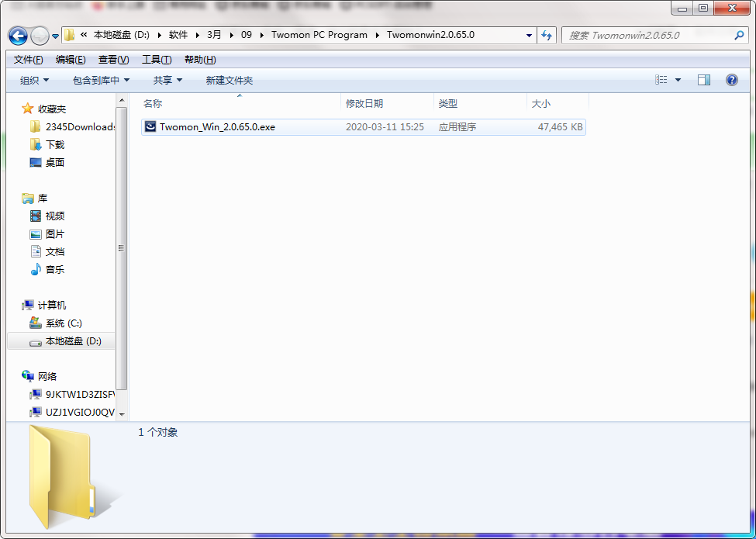Image resolution: width=756 pixels, height=539 pixels.
Task: Click 09 in the address breadcrumb
Action: pos(247,35)
